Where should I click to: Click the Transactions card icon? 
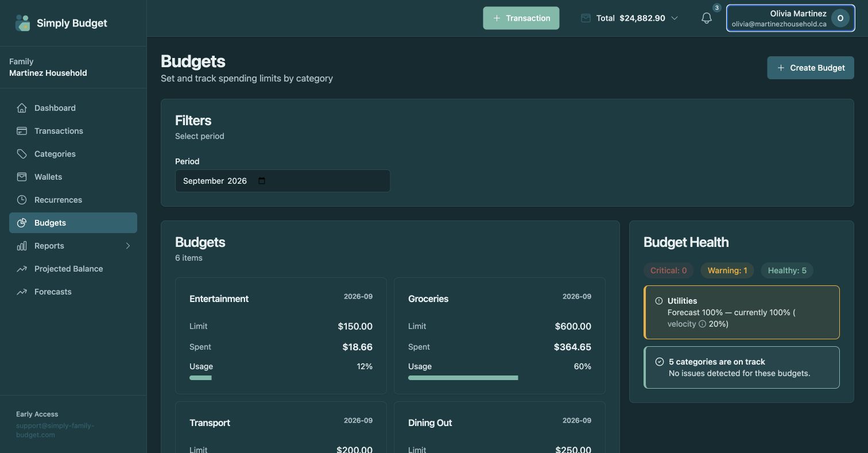point(22,131)
